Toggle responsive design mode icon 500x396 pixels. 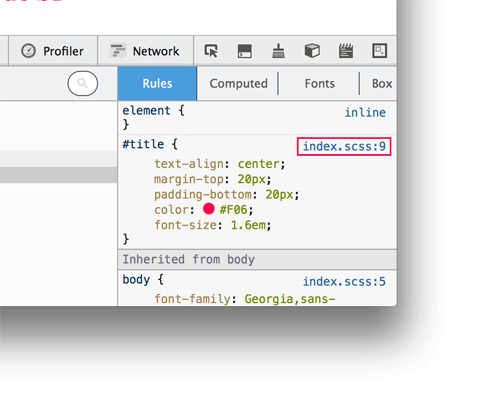379,51
